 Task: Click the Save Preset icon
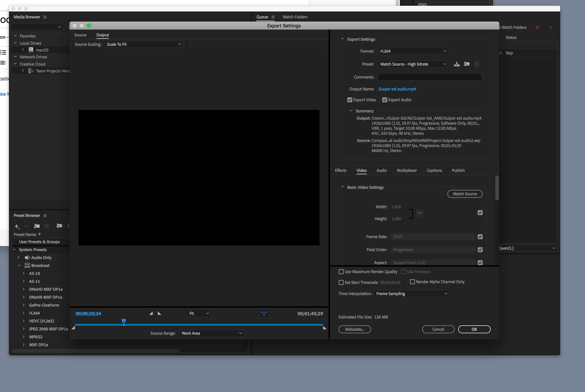457,64
